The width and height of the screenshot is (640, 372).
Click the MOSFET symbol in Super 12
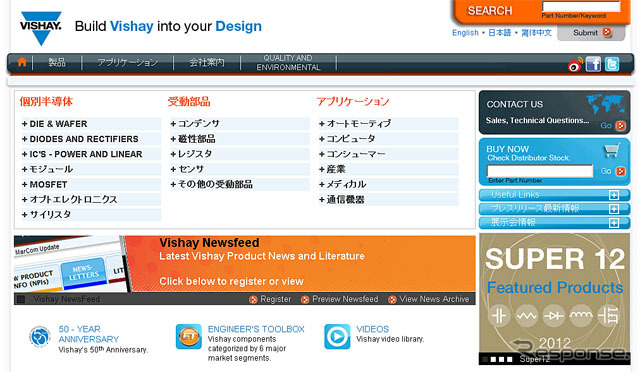pyautogui.click(x=608, y=316)
